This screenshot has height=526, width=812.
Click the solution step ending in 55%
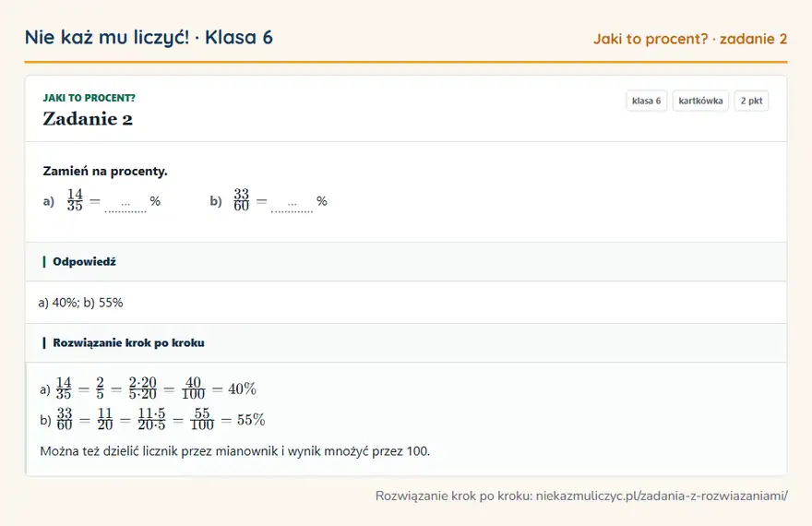153,419
